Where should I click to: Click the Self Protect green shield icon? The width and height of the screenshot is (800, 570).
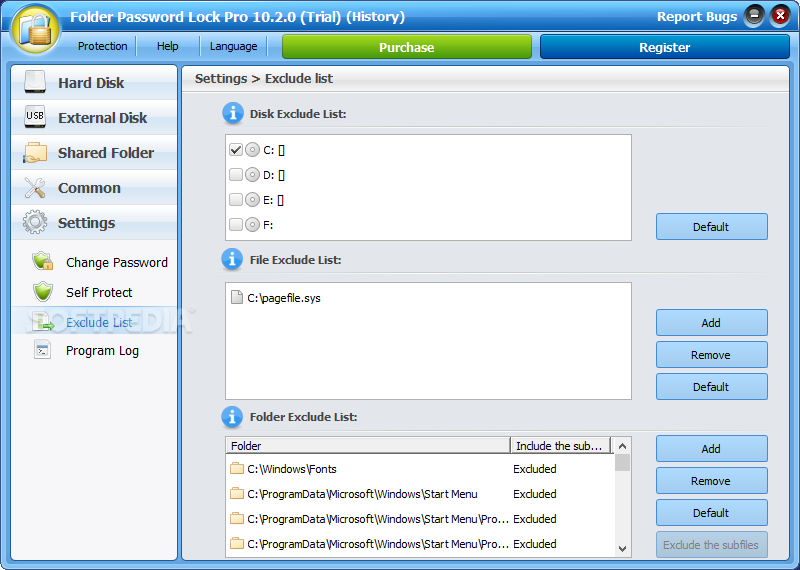[43, 292]
